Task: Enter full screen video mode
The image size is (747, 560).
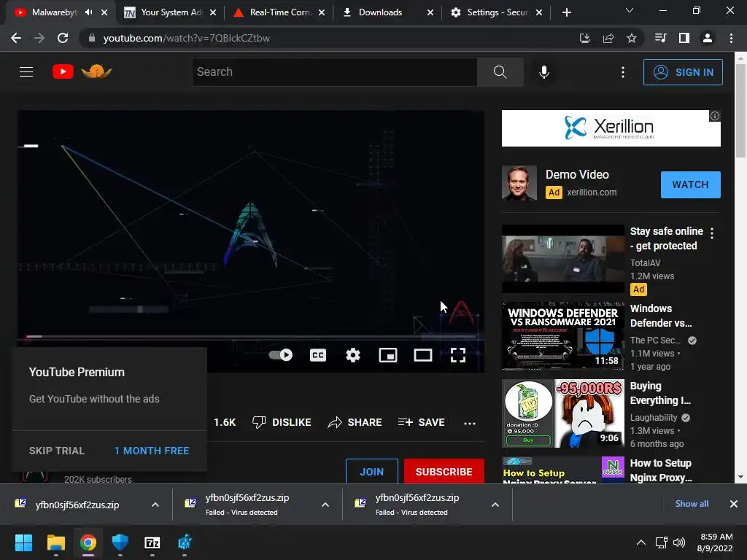Action: [x=458, y=355]
